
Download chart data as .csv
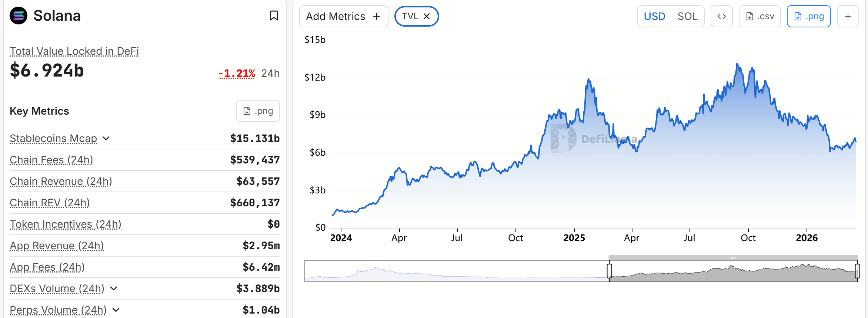(759, 16)
